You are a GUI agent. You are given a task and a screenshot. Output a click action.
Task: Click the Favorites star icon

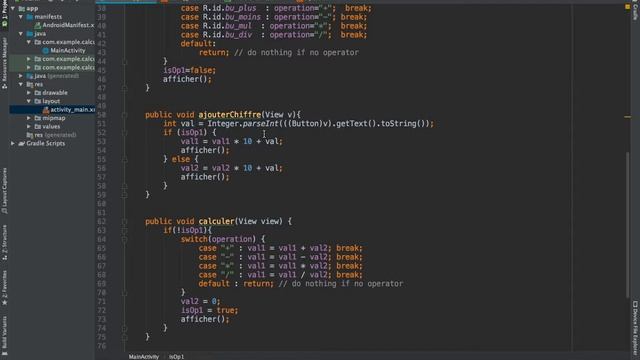[x=4, y=302]
